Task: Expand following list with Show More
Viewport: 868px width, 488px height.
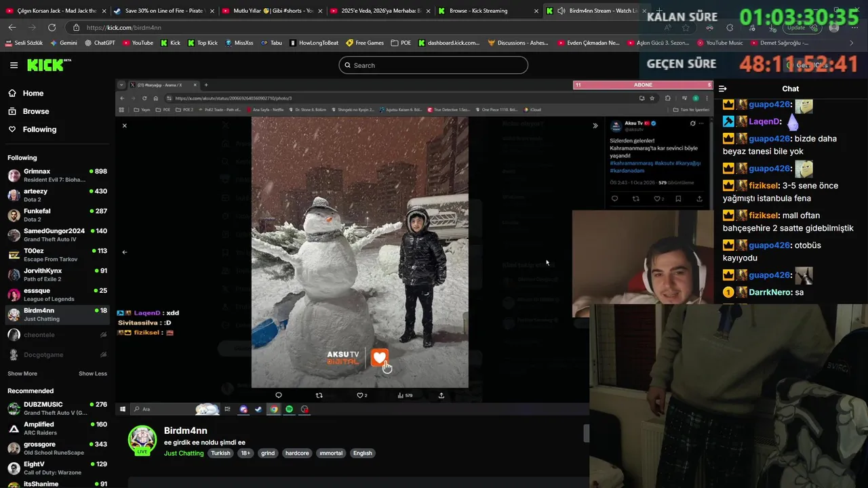Action: pos(22,373)
